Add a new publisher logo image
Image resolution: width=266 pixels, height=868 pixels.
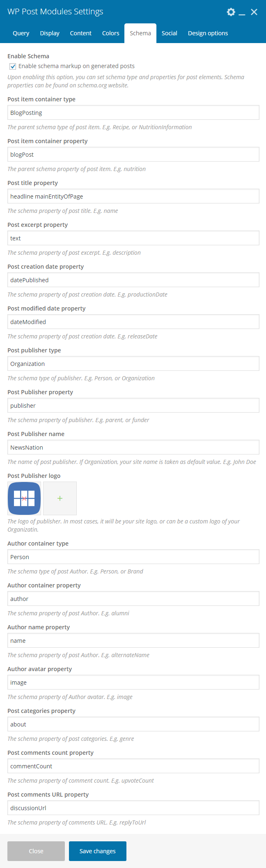[60, 498]
